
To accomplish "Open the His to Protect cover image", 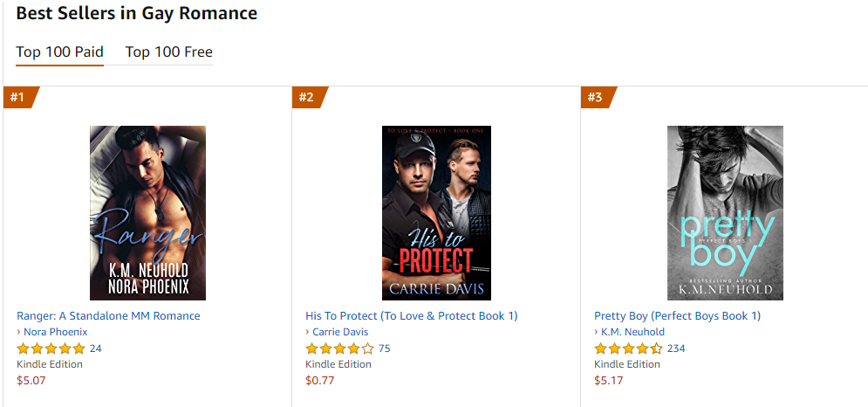I will coord(436,213).
